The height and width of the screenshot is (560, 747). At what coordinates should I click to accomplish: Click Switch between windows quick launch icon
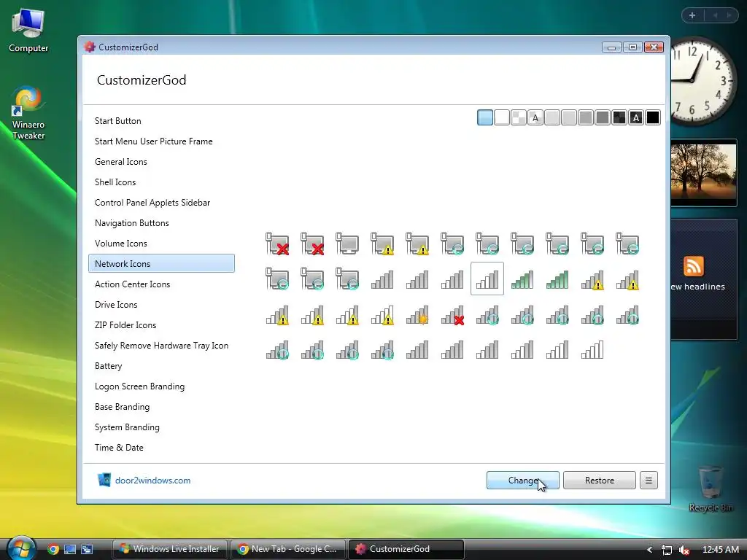click(87, 549)
